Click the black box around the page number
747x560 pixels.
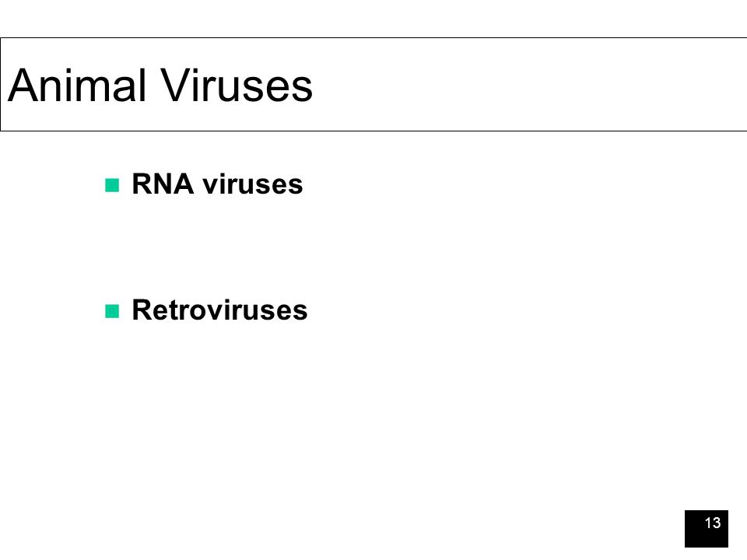707,529
